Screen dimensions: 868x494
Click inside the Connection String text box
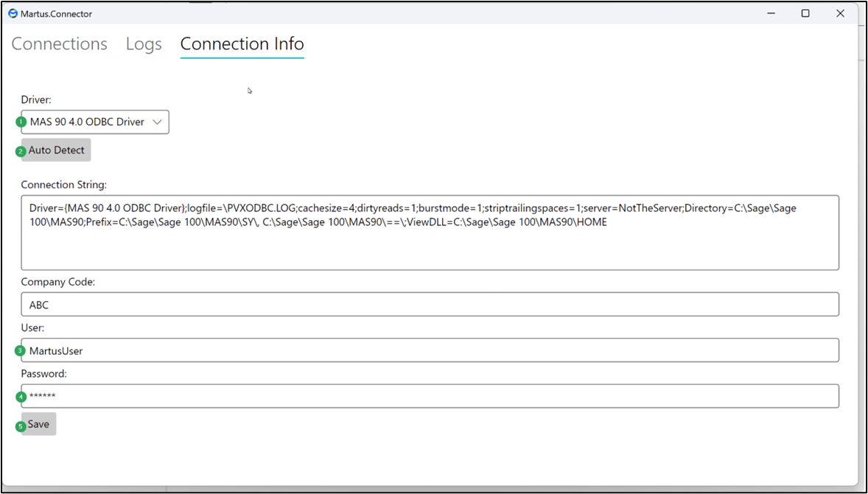[x=430, y=233]
